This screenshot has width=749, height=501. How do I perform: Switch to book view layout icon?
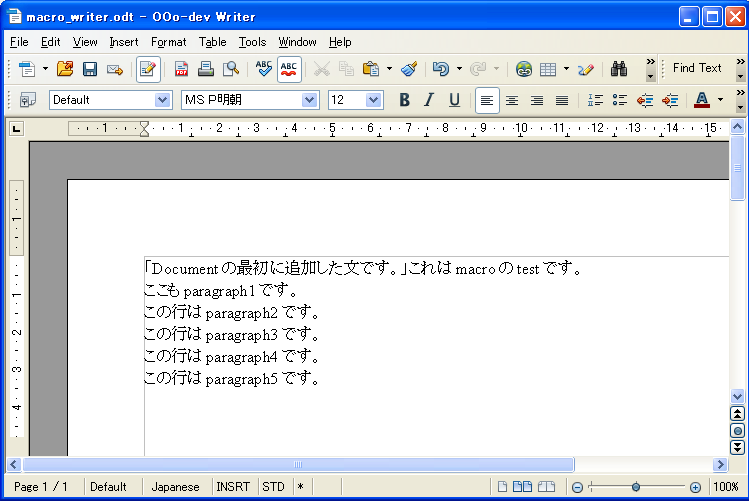(546, 487)
